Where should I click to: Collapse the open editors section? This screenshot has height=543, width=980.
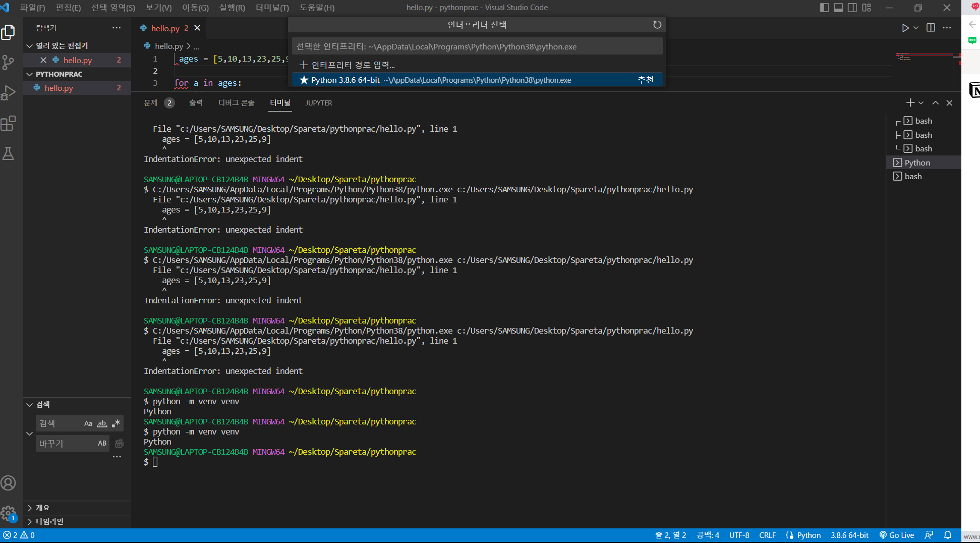pos(77,46)
